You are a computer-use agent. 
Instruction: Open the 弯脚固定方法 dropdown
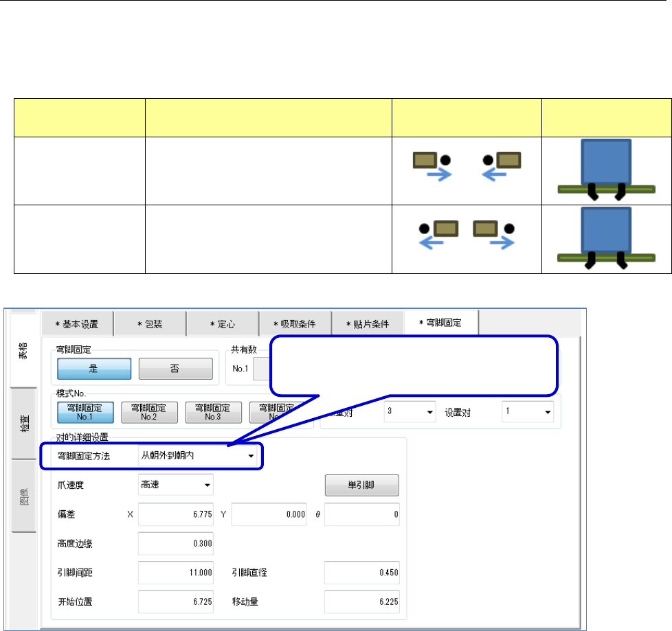198,456
